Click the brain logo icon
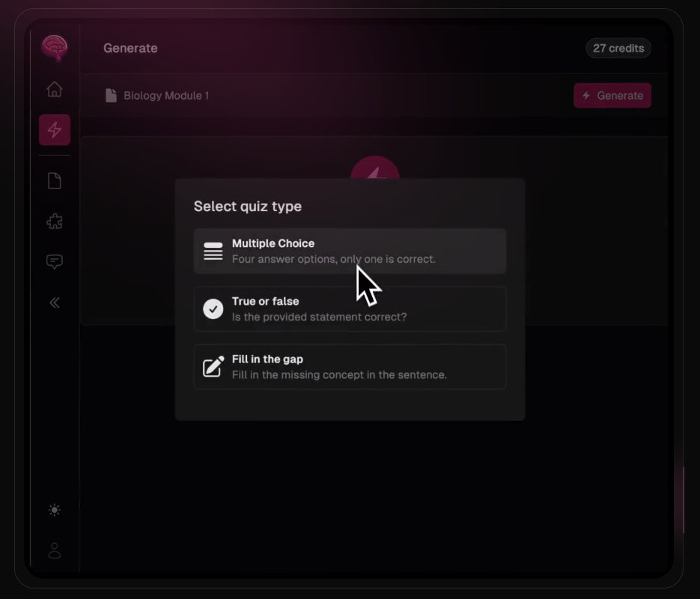This screenshot has width=700, height=599. 55,47
